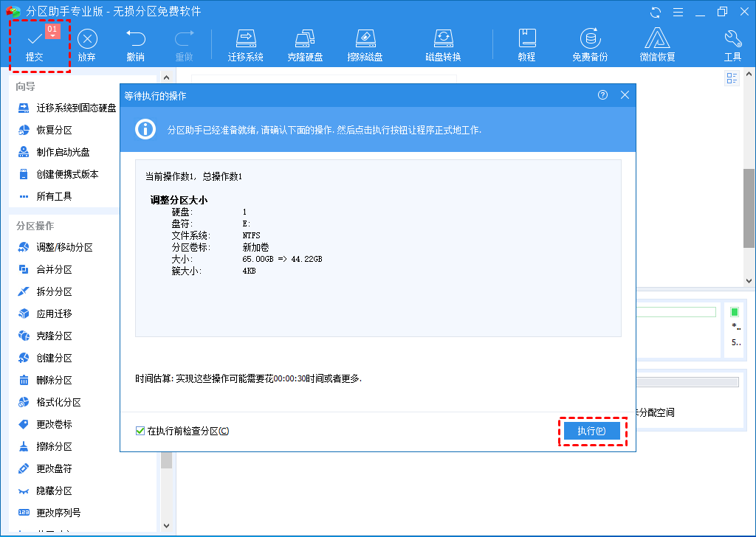Click sidebar scrollbar up arrow

click(166, 77)
